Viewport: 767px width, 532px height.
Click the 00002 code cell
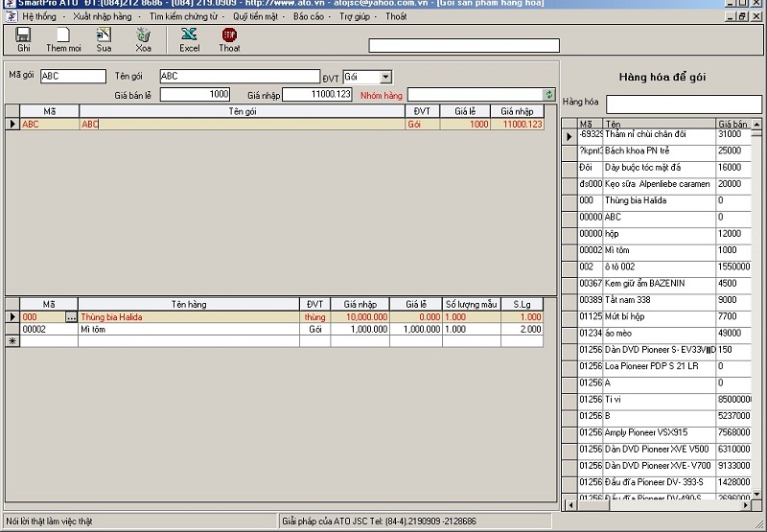pyautogui.click(x=49, y=330)
